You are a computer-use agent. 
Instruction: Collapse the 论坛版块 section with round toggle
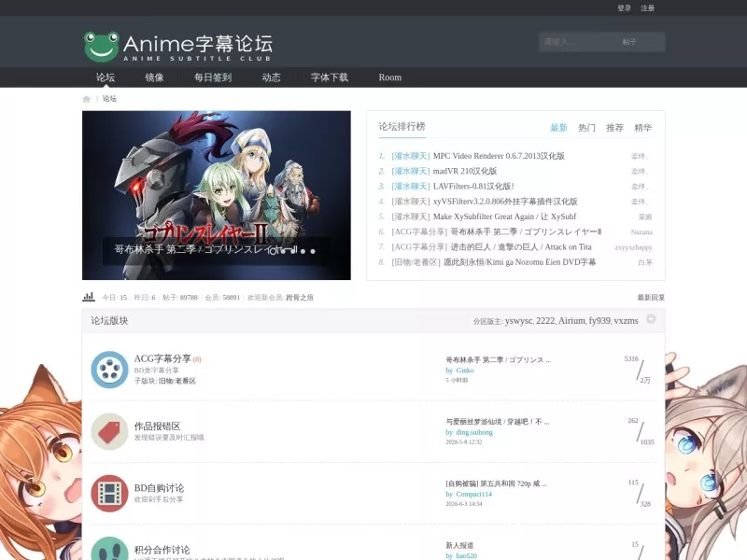(651, 319)
